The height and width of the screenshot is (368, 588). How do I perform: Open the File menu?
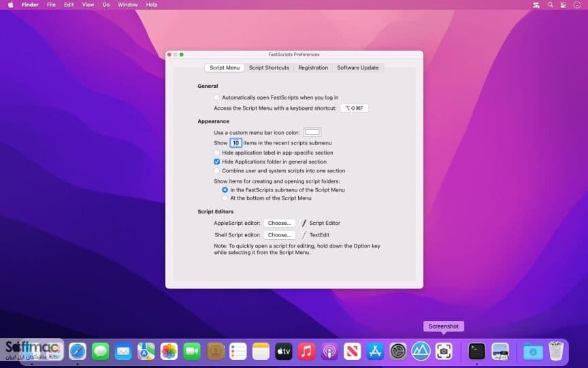pos(51,5)
